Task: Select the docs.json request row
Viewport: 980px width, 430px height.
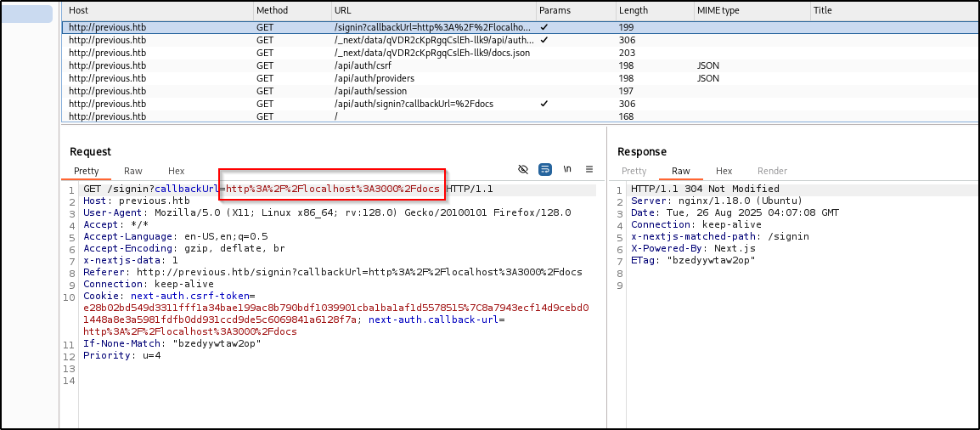Action: click(431, 53)
